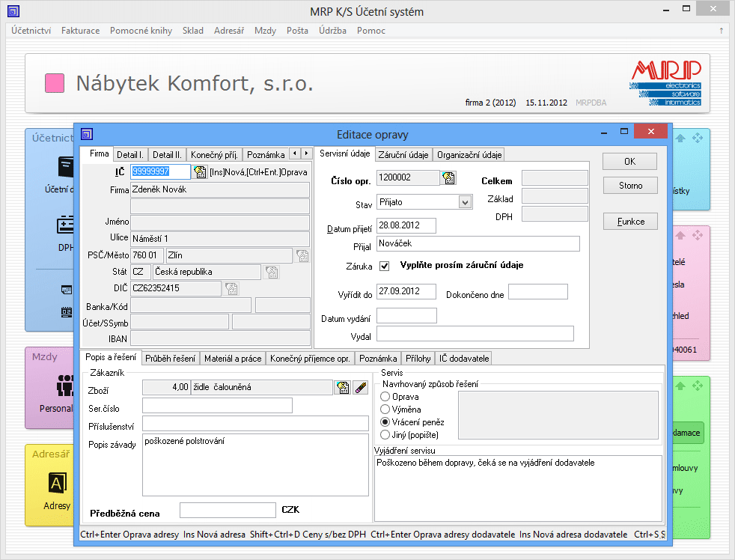Viewport: 735px width, 560px height.
Task: Click the pink company color square
Action: pos(55,83)
